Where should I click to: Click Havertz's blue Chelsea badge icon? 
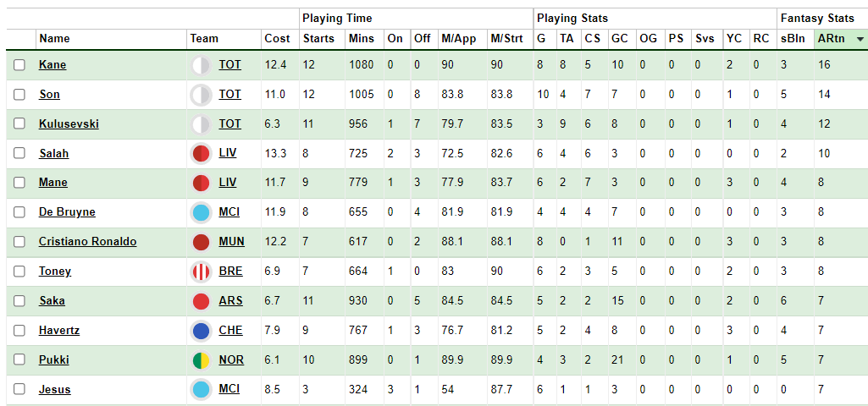pos(201,332)
